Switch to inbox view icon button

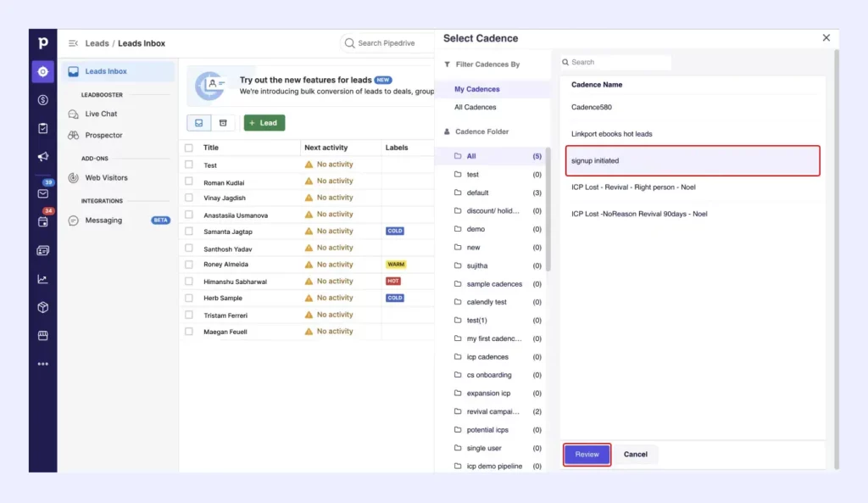pos(198,123)
